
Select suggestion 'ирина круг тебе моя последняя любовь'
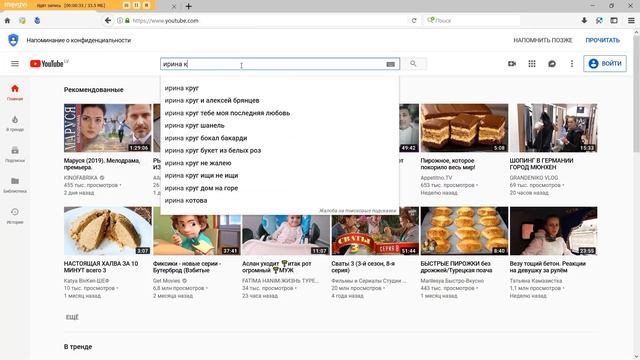click(x=280, y=113)
